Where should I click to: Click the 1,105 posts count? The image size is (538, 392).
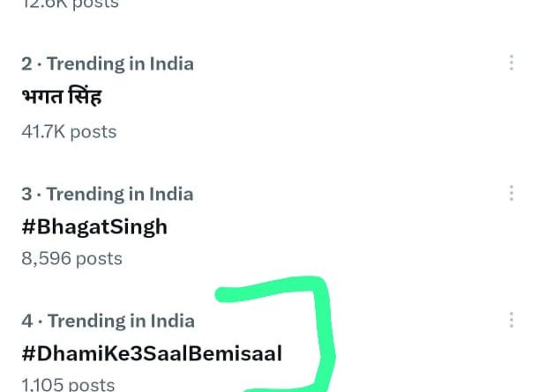point(68,385)
